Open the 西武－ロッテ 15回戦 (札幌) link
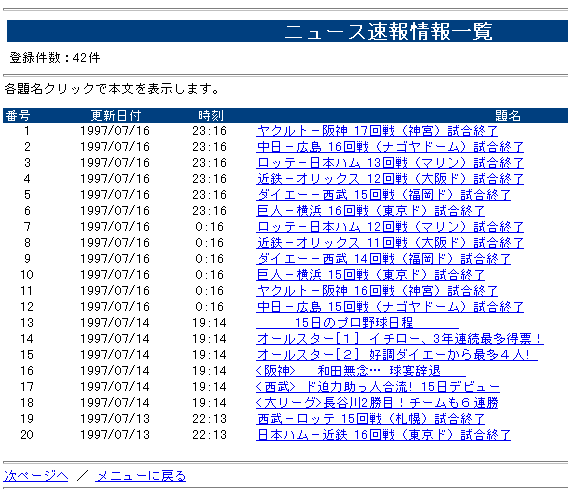 [x=370, y=418]
